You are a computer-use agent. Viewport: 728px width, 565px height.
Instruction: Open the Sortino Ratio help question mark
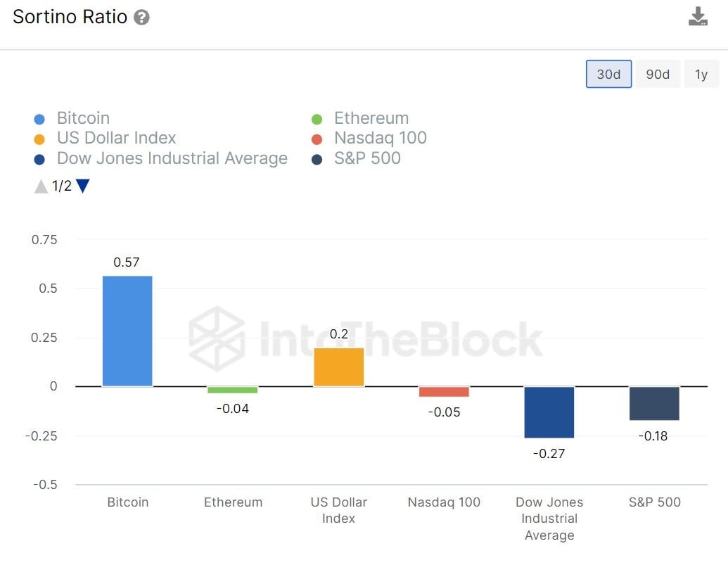(141, 17)
